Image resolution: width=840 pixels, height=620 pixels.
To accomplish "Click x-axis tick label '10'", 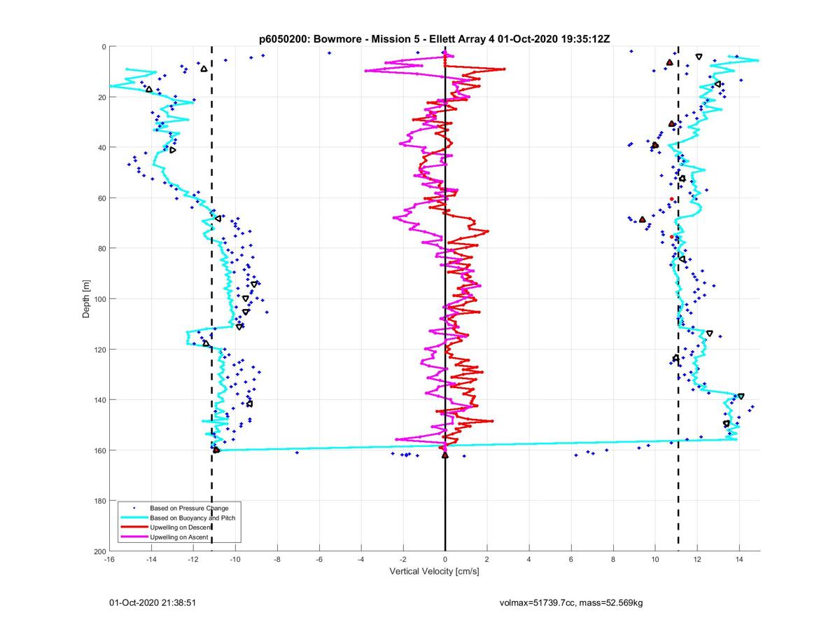I will (x=655, y=560).
